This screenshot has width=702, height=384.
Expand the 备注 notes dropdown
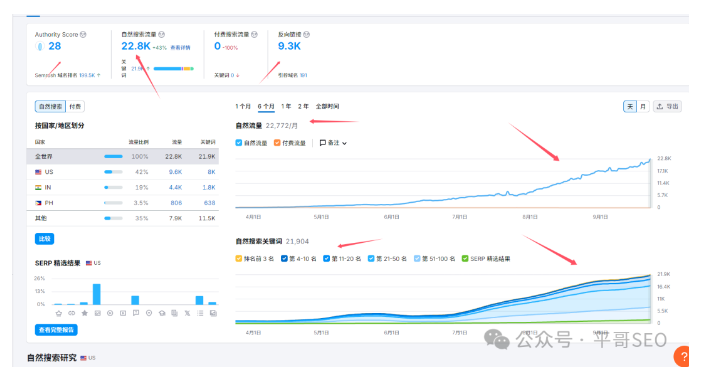[333, 143]
